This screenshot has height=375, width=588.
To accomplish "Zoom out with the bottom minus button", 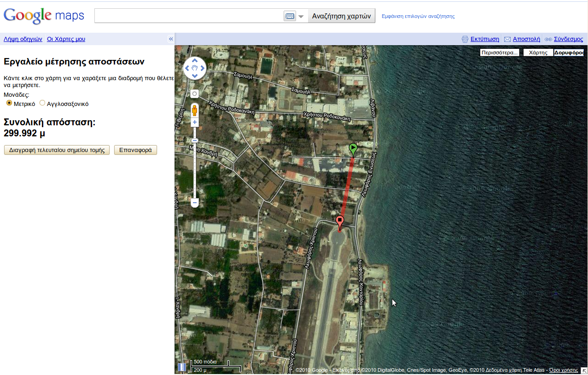I will click(x=194, y=202).
